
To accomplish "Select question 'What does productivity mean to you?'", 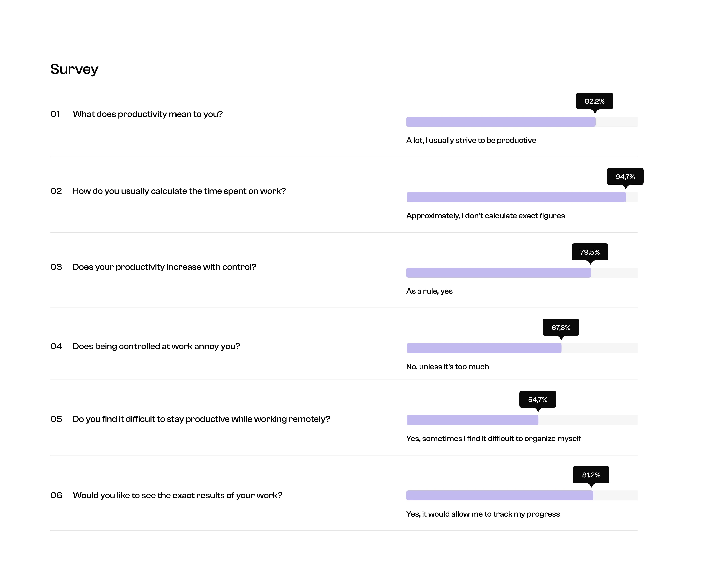I will click(148, 114).
